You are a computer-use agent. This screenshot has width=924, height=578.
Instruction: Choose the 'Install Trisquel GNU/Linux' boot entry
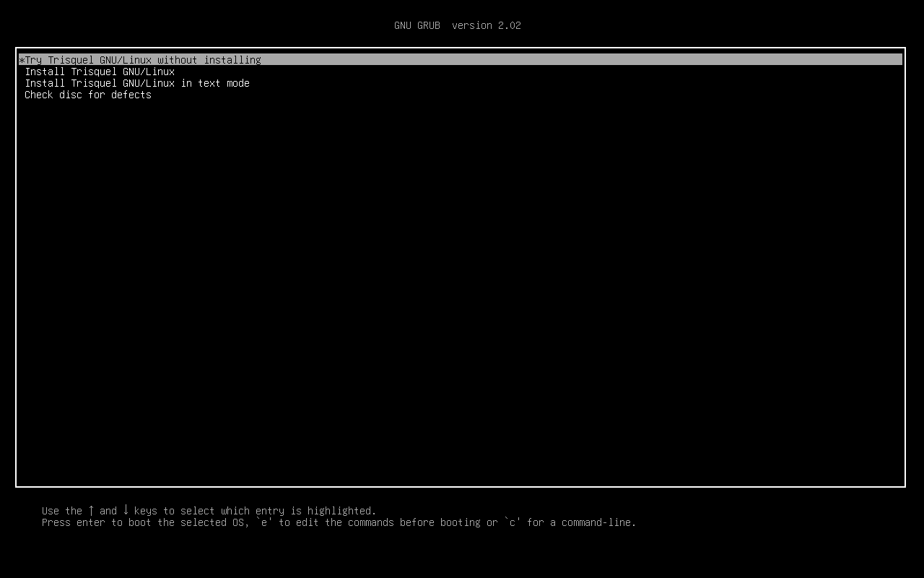pyautogui.click(x=100, y=72)
